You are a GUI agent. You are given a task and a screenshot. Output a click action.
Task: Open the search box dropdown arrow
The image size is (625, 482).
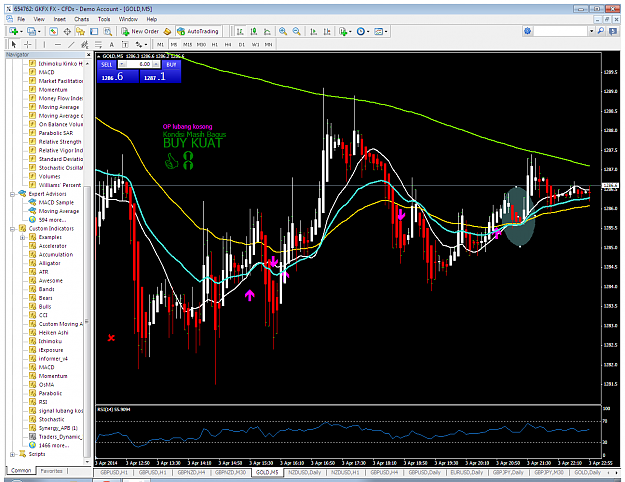point(592,31)
